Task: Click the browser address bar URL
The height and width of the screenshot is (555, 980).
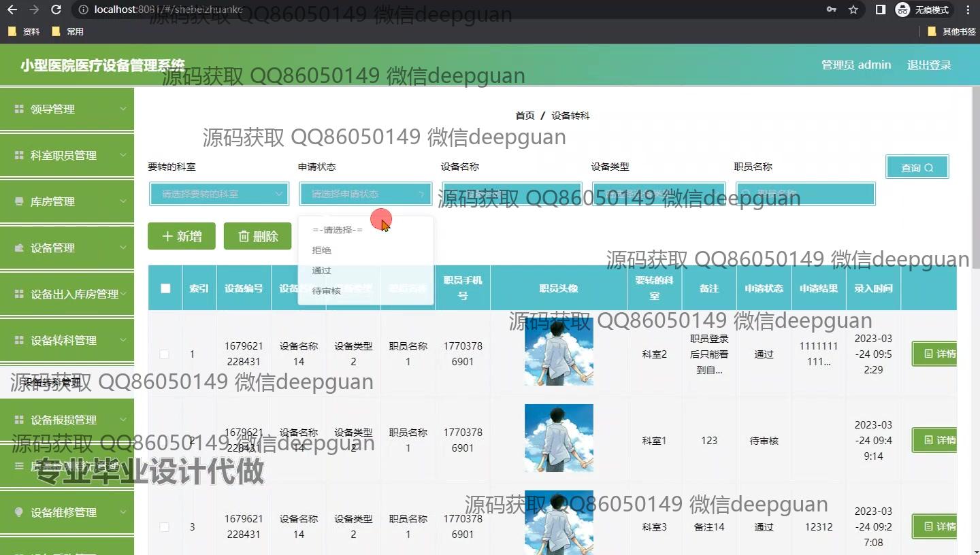Action: pyautogui.click(x=169, y=10)
